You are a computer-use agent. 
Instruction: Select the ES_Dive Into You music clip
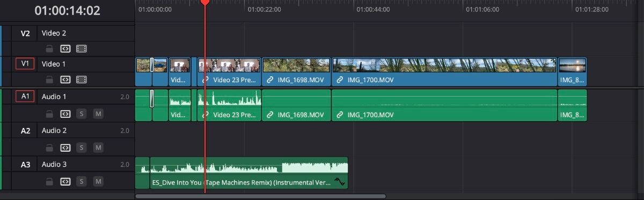point(249,173)
